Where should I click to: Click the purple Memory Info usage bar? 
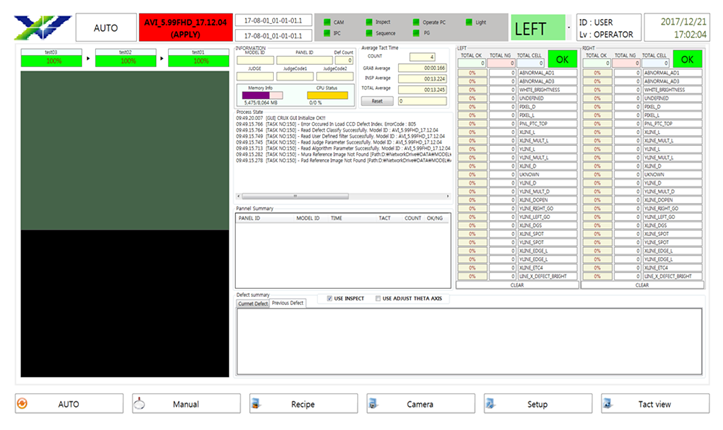256,95
